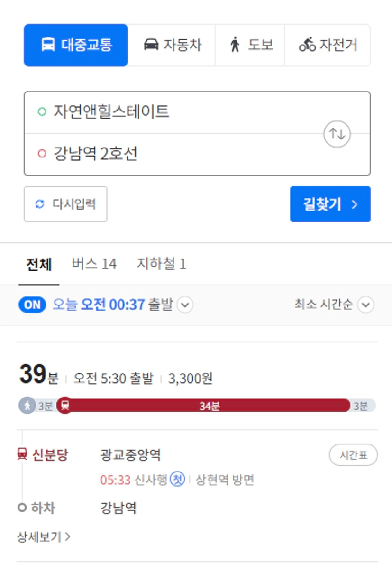392x564 pixels.
Task: Click the 길찾기 search button
Action: [x=330, y=204]
